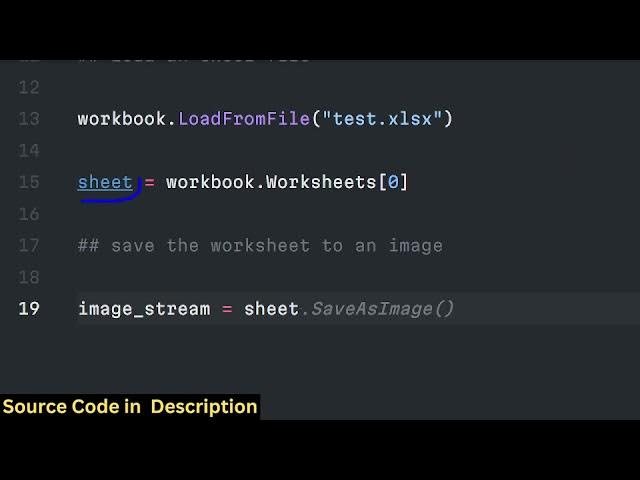Viewport: 640px width, 480px height.
Task: Click workbook before Worksheets on line 15
Action: (209, 182)
